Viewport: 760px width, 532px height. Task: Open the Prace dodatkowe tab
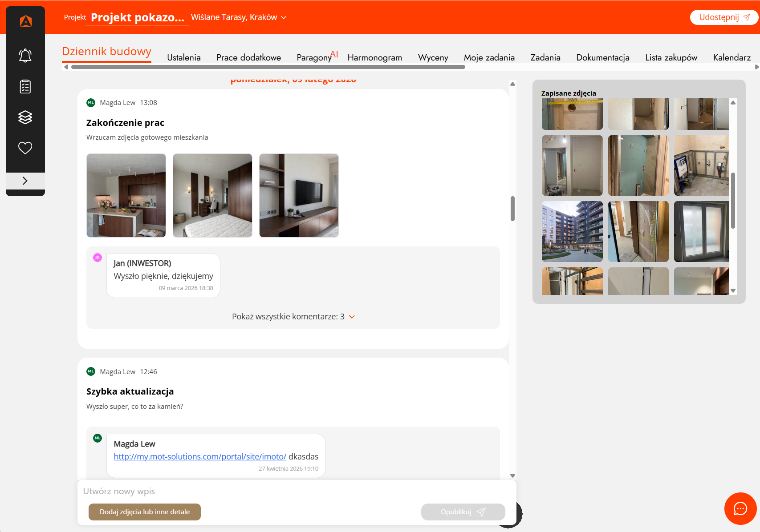(249, 57)
